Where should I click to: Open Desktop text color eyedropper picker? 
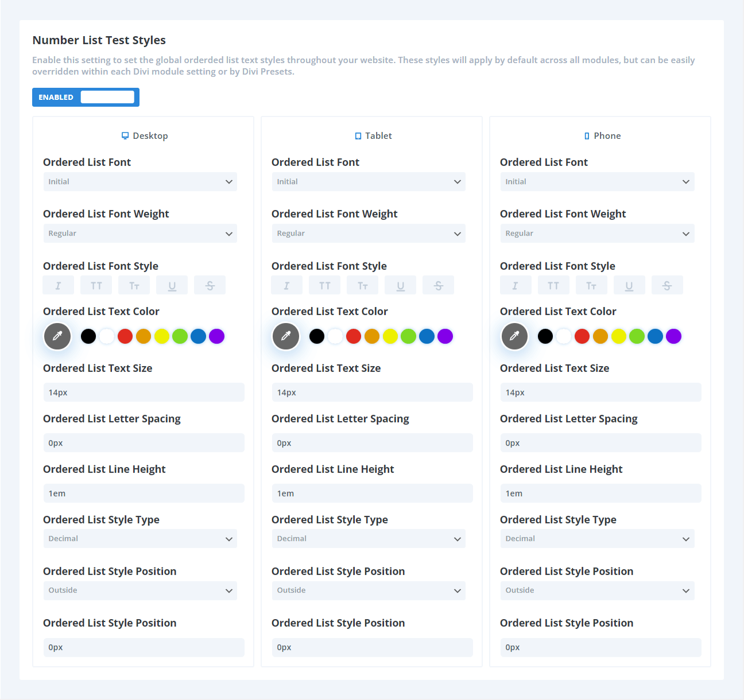(x=57, y=336)
